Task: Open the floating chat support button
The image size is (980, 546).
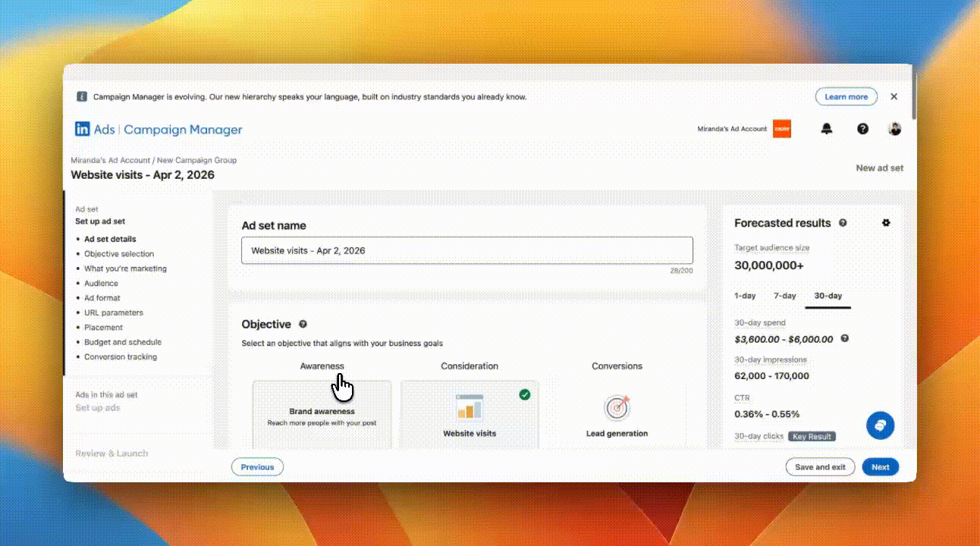Action: pos(880,425)
